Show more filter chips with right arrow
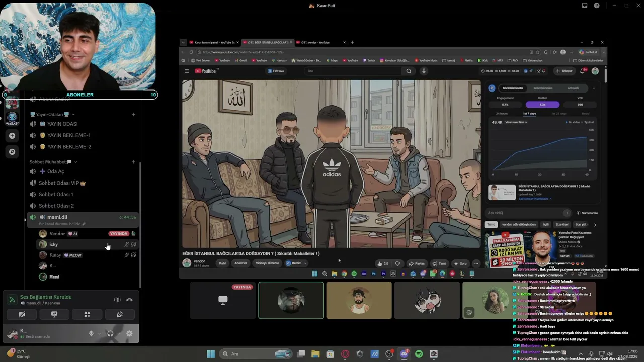The height and width of the screenshot is (362, 644). 595,225
